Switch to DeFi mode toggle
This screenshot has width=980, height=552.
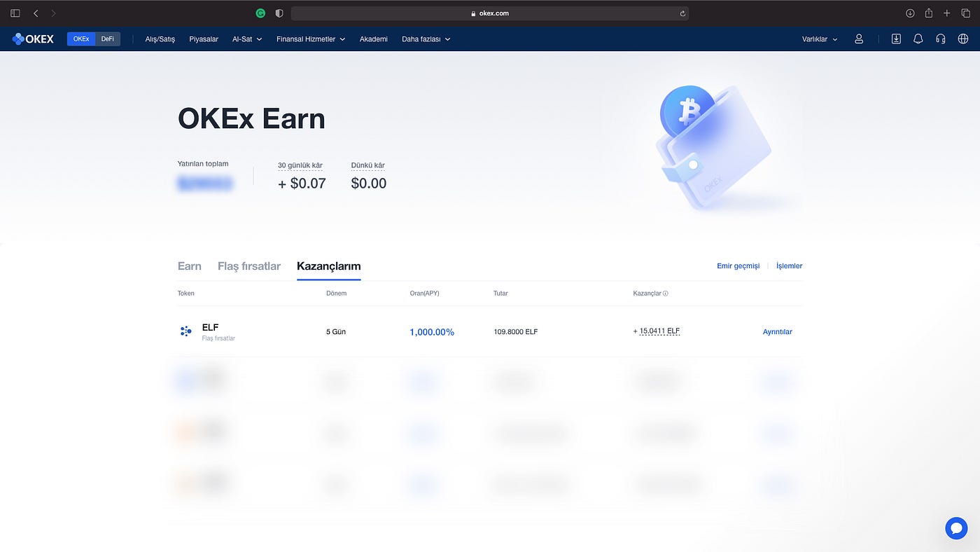pyautogui.click(x=108, y=39)
